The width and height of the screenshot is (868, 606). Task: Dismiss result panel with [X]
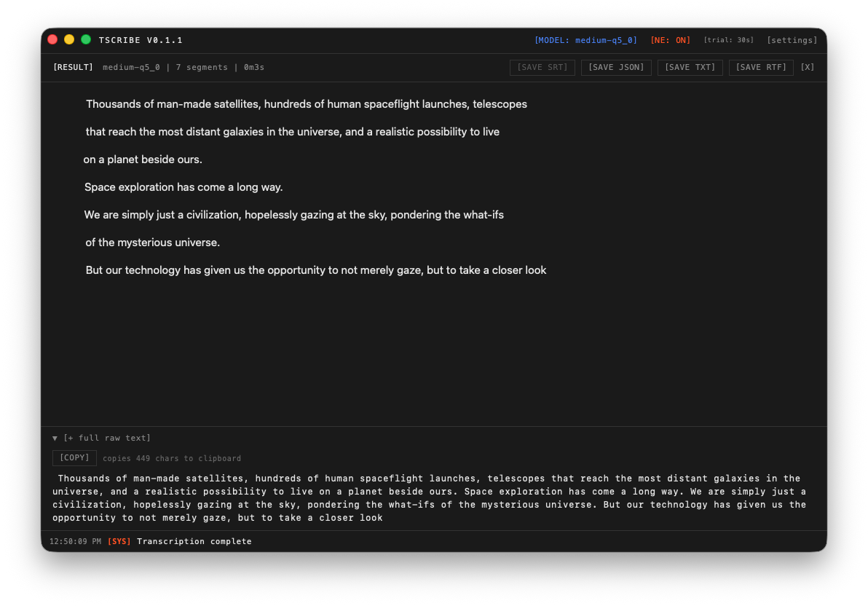tap(807, 68)
